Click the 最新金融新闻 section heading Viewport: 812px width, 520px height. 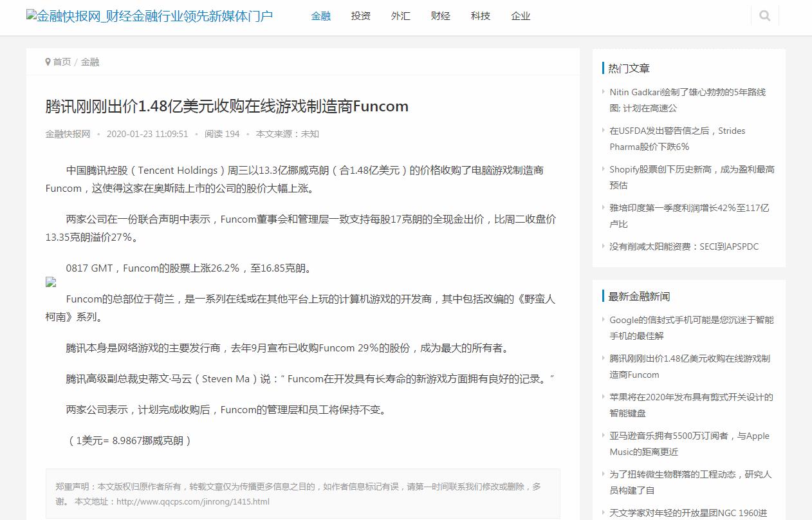click(x=640, y=296)
